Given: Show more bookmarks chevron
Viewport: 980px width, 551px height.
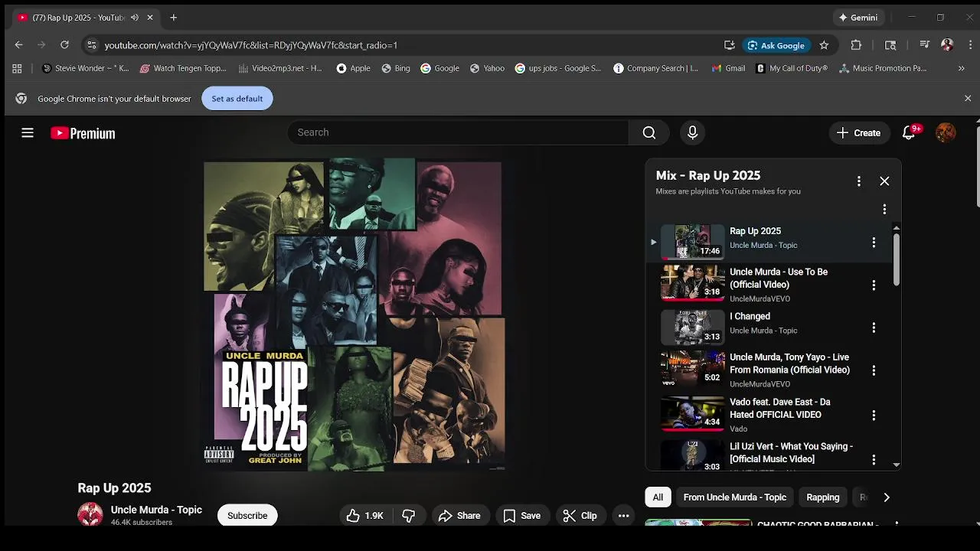Looking at the screenshot, I should (962, 68).
